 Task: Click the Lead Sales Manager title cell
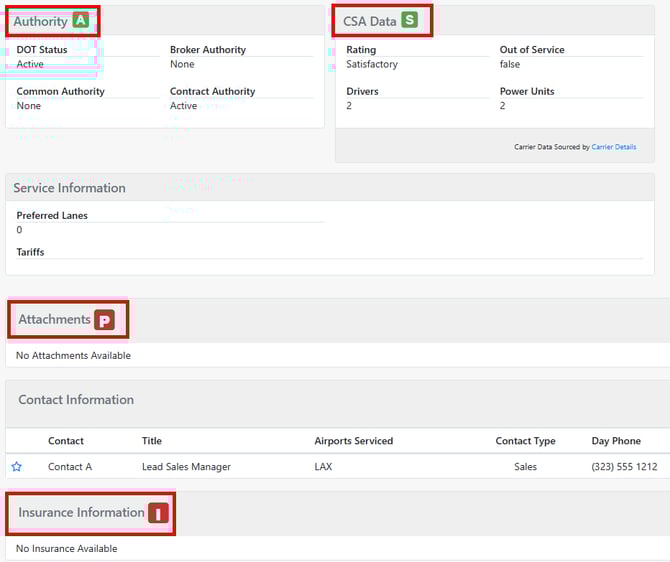tap(186, 467)
